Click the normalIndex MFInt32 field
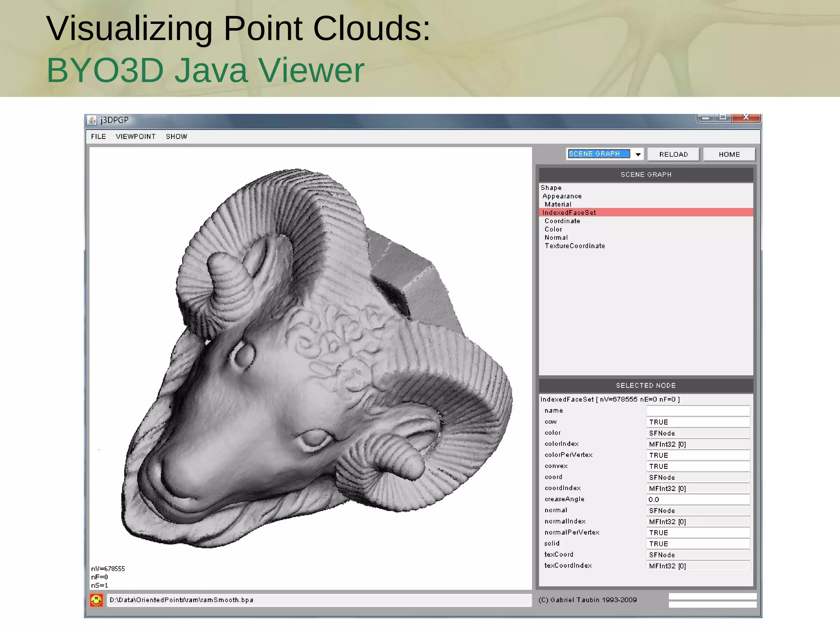840x630 pixels. (698, 522)
